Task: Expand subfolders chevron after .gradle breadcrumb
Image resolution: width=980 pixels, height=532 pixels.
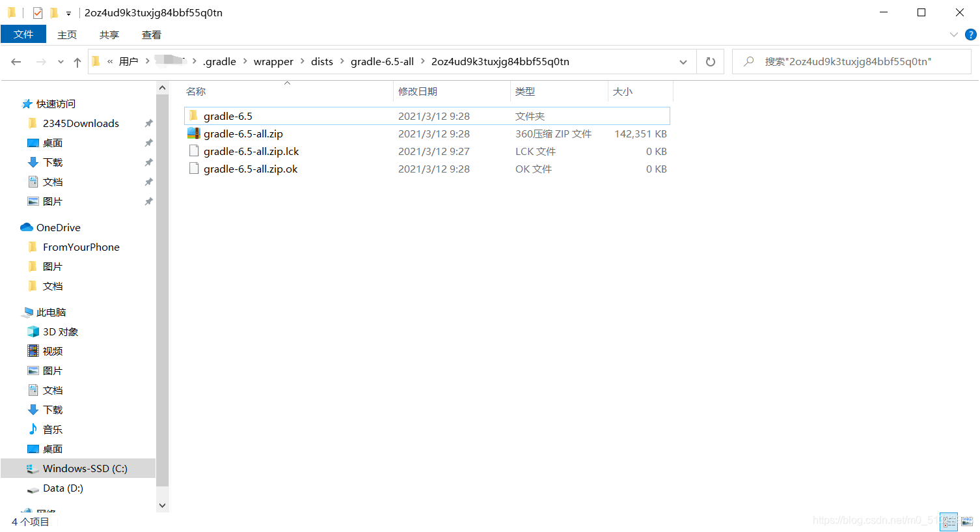Action: coord(245,61)
